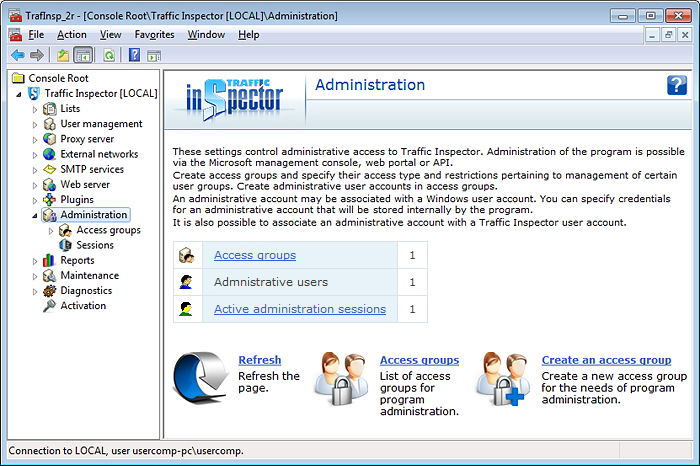The image size is (700, 466).
Task: Expand the Maintenance tree node
Action: tap(34, 276)
